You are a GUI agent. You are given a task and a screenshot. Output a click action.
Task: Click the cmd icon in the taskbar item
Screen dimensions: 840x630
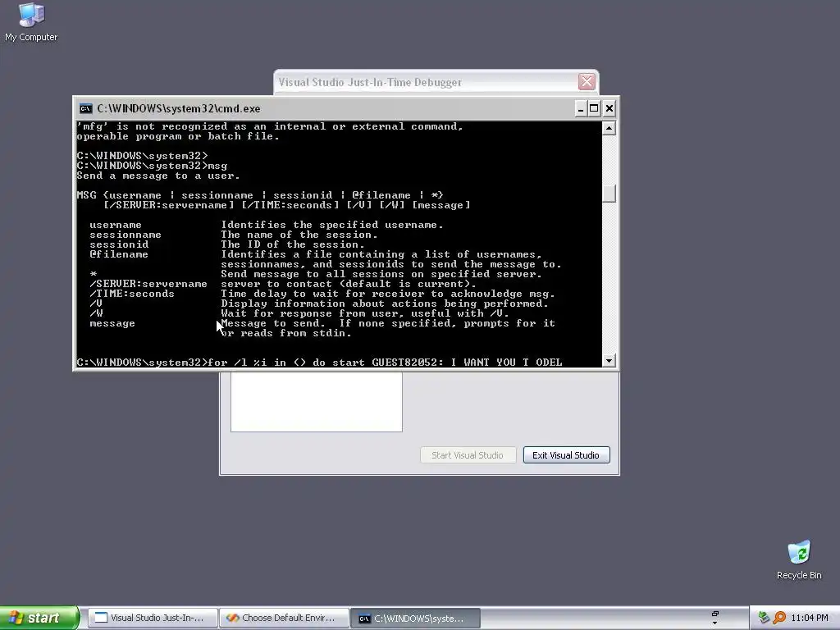[x=364, y=619]
